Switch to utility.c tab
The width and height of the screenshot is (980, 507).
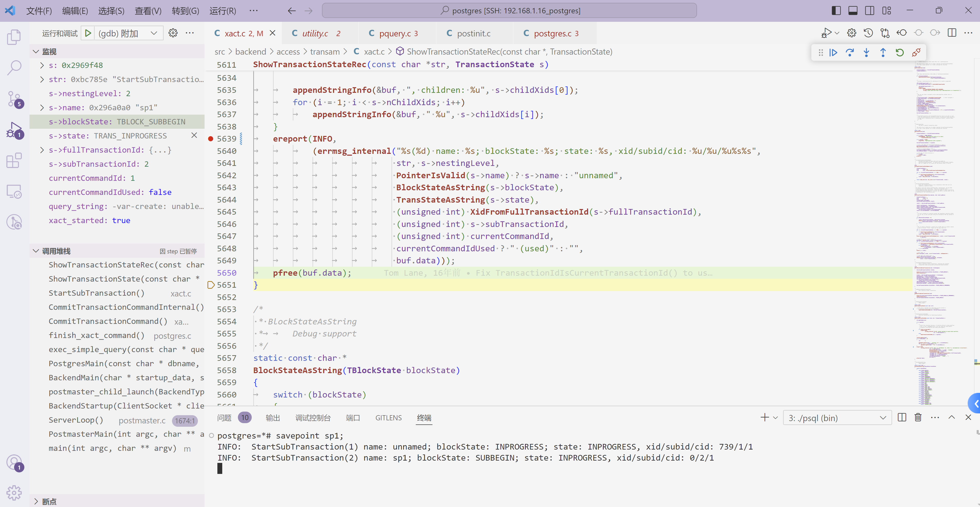coord(315,33)
